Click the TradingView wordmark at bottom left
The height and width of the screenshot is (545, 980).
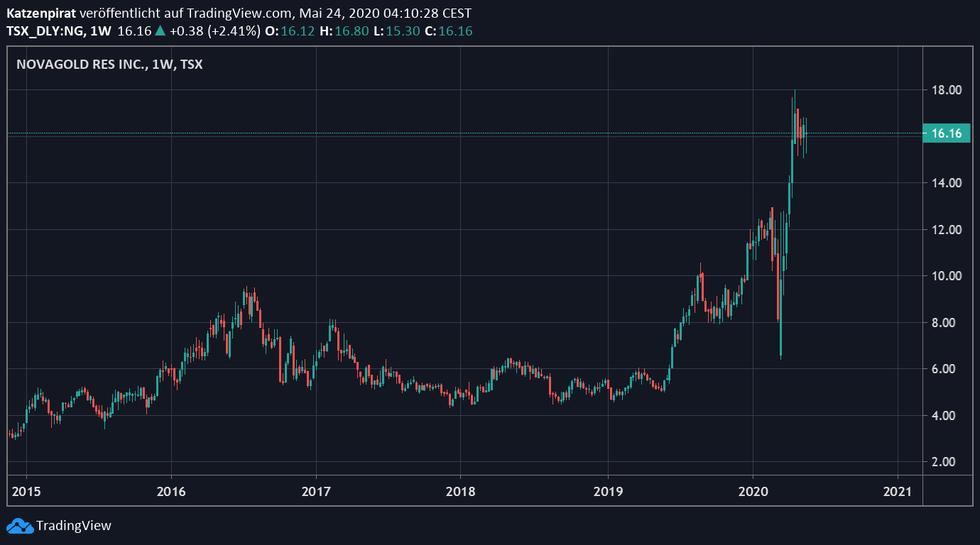click(x=74, y=526)
